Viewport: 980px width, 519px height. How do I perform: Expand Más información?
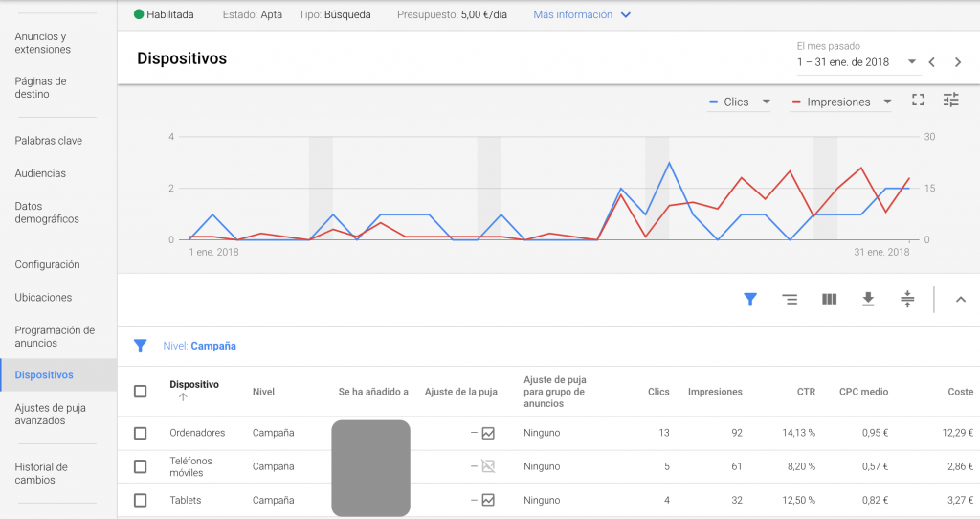point(582,14)
